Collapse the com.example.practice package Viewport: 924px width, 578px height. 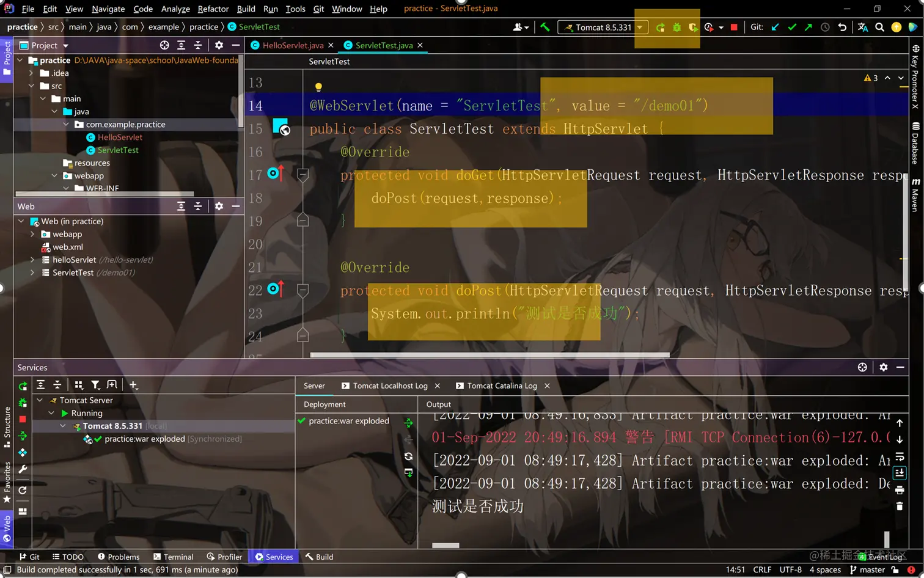[66, 124]
